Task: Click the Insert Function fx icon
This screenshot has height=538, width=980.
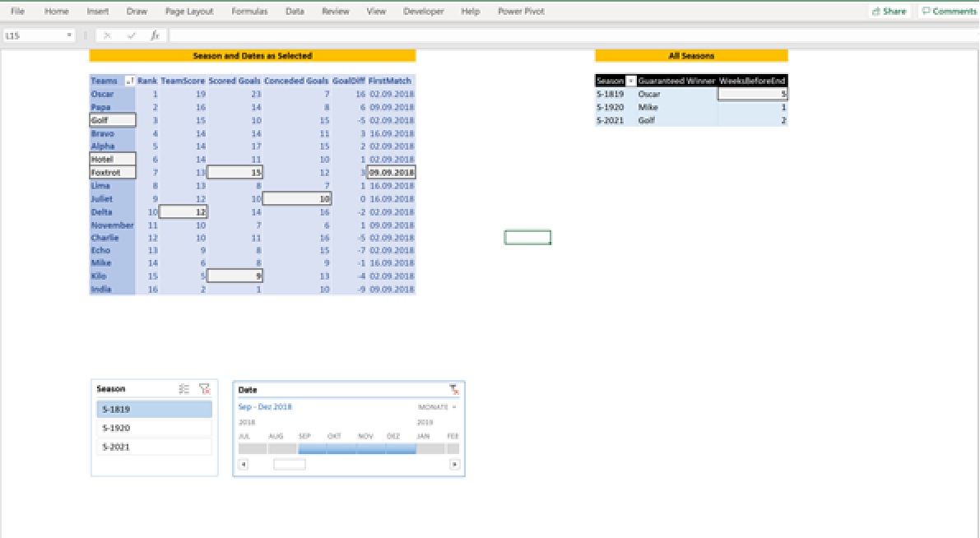Action: pyautogui.click(x=155, y=35)
